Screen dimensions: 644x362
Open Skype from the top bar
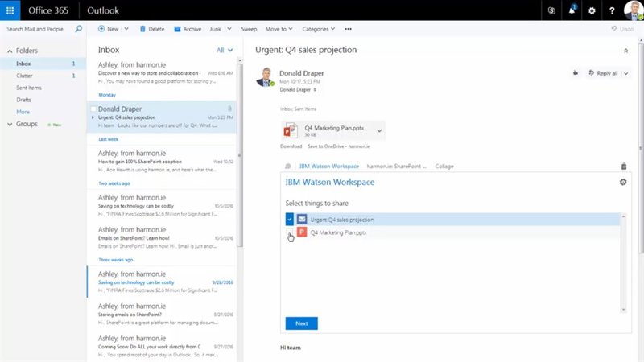click(551, 10)
